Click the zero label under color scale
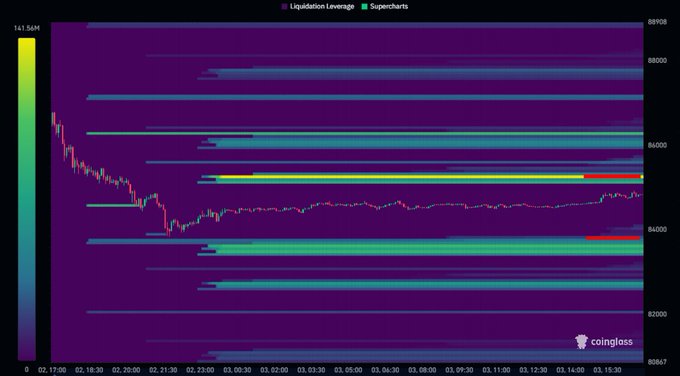Image resolution: width=680 pixels, height=376 pixels. point(26,370)
